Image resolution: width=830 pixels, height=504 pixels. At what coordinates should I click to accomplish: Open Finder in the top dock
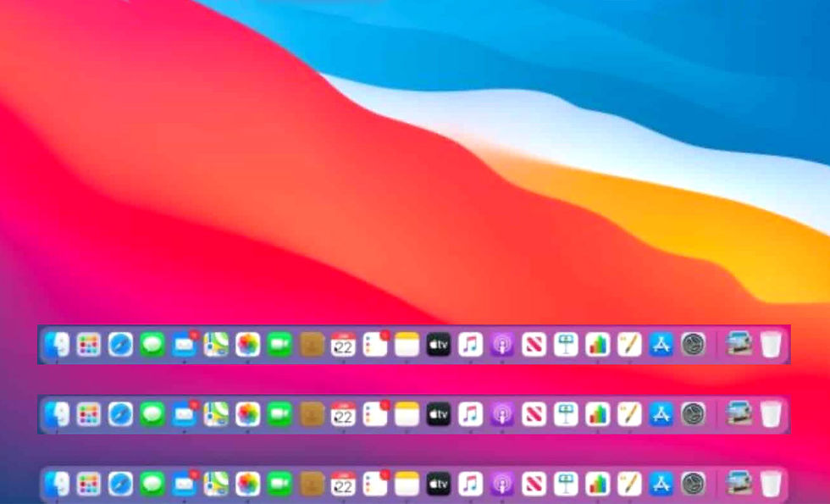click(57, 345)
